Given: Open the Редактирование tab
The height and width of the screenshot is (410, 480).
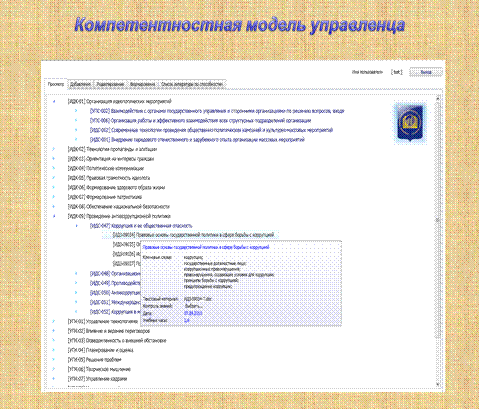Looking at the screenshot, I should (110, 84).
